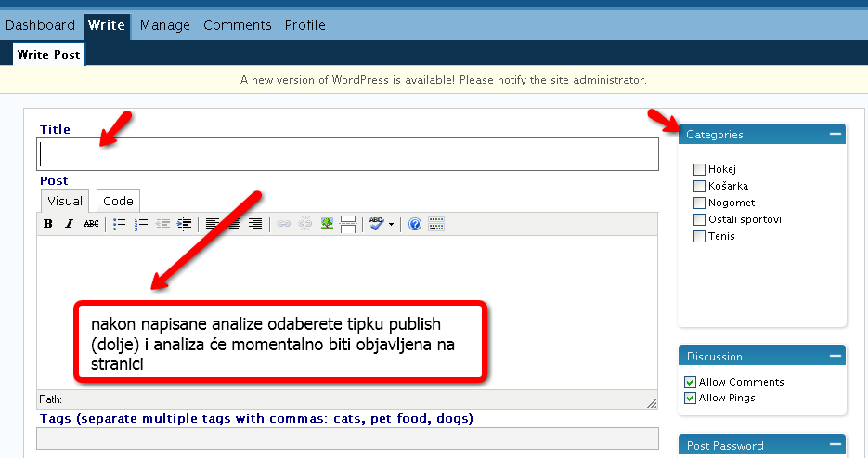The image size is (868, 458).
Task: Check the Nogomet category
Action: [700, 203]
